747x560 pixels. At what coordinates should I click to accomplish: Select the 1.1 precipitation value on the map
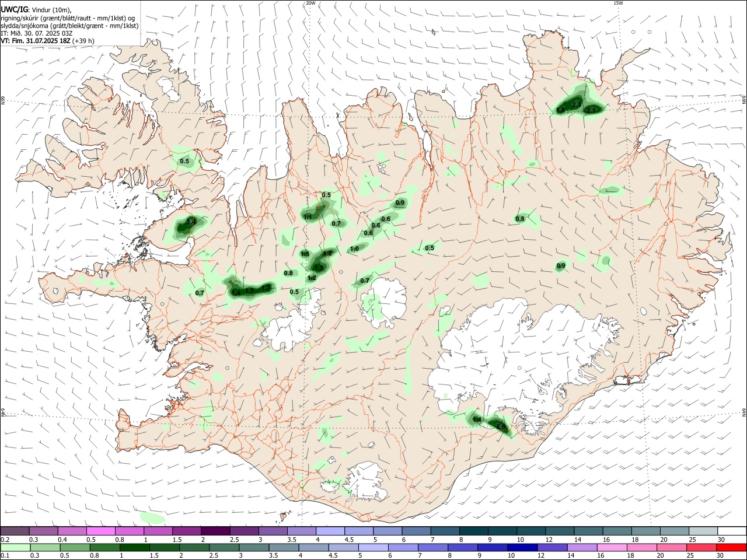tap(308, 216)
